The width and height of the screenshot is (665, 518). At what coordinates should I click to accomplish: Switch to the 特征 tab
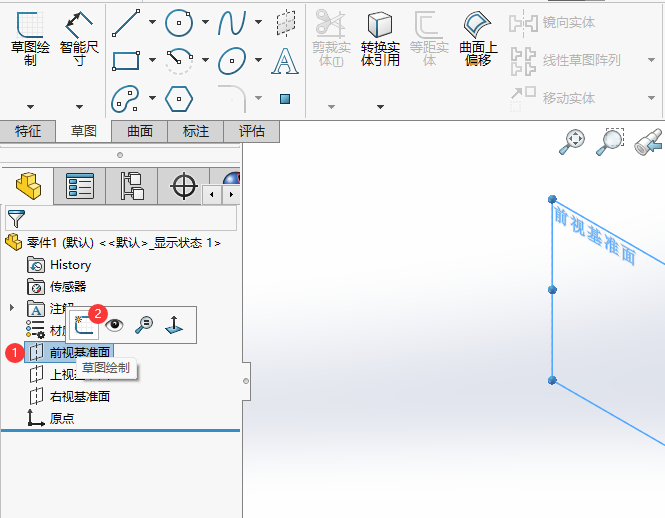pos(28,131)
